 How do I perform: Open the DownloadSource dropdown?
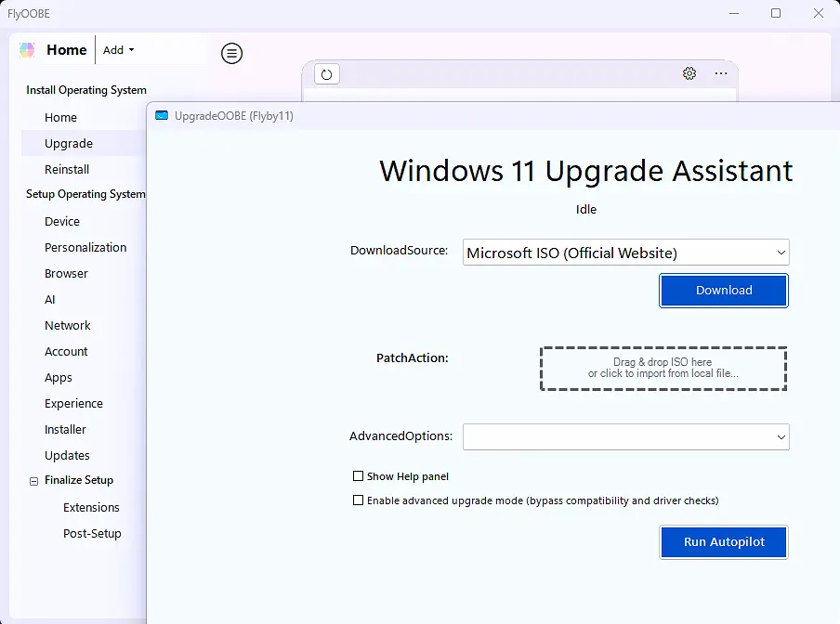(x=625, y=253)
